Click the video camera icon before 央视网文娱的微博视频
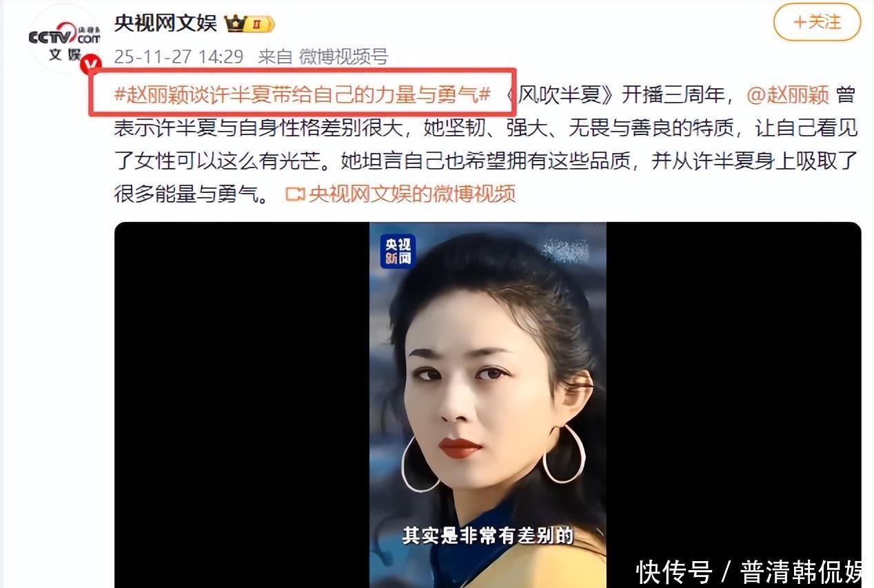Image resolution: width=874 pixels, height=588 pixels. (x=295, y=195)
